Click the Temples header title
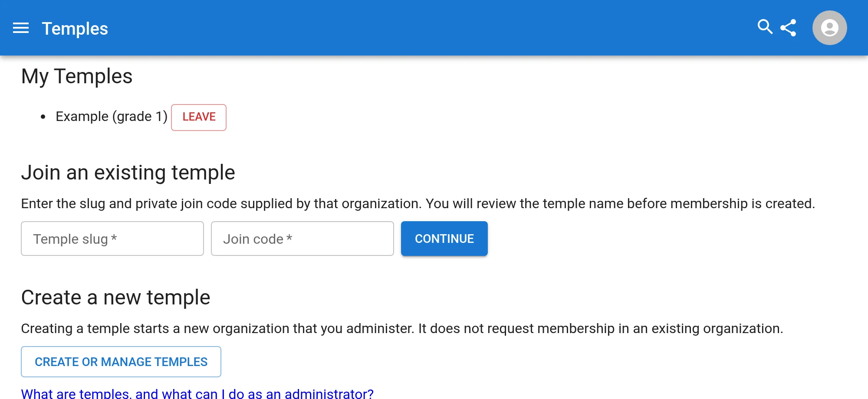This screenshot has width=868, height=399. pyautogui.click(x=75, y=29)
